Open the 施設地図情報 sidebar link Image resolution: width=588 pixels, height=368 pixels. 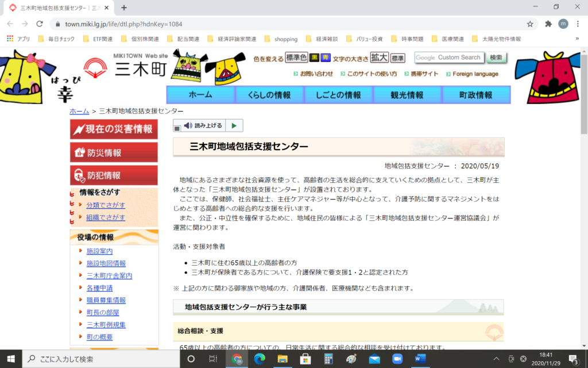(x=106, y=263)
